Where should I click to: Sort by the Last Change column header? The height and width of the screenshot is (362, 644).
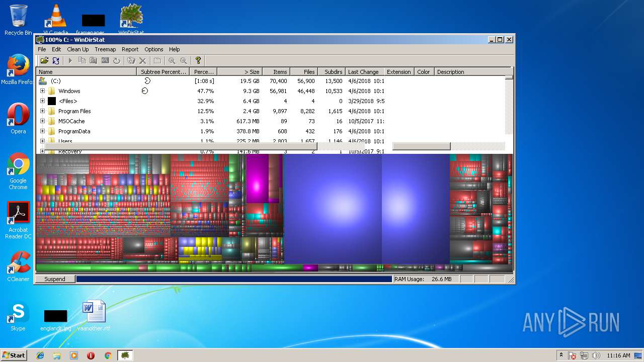[365, 72]
